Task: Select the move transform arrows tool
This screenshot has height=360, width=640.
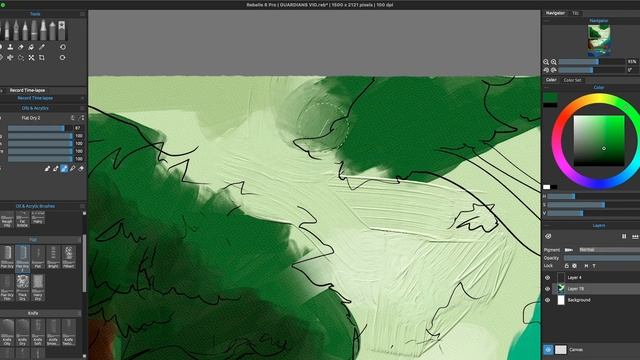Action: (10, 58)
